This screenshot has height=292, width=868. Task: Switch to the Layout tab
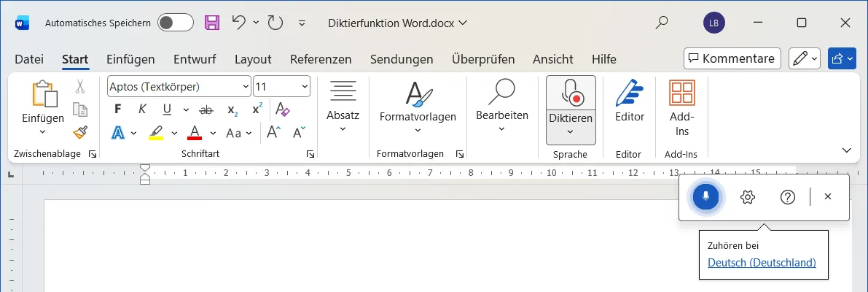tap(253, 58)
